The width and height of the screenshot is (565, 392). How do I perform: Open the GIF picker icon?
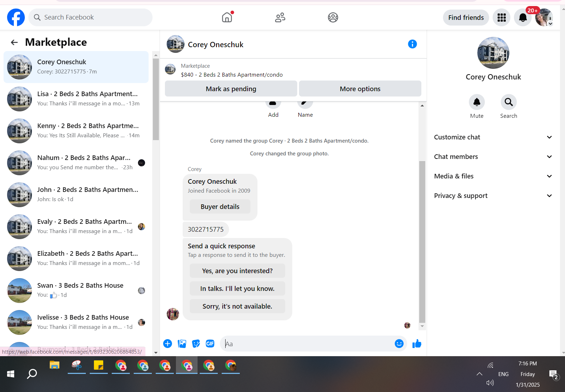pyautogui.click(x=210, y=343)
